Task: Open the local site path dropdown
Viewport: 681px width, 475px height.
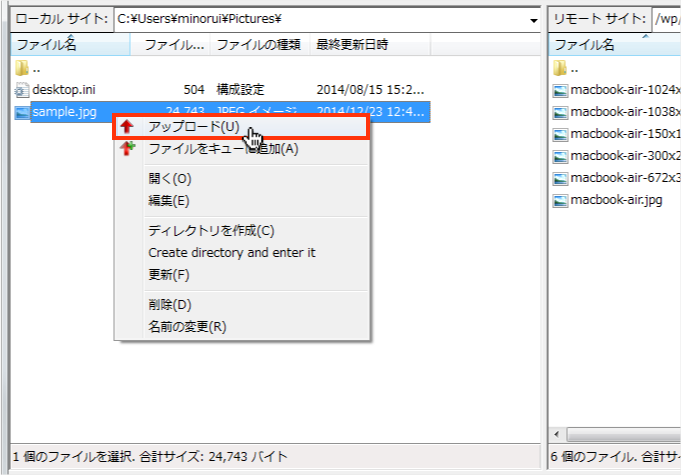Action: pyautogui.click(x=534, y=20)
